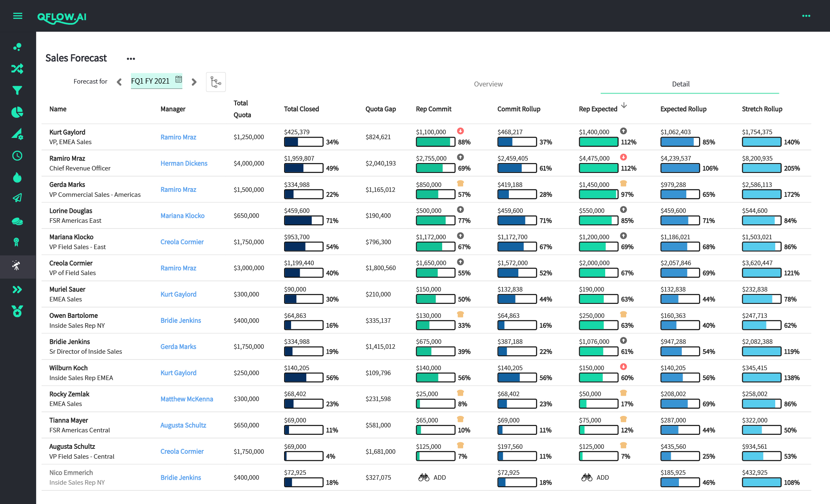This screenshot has height=504, width=830.
Task: Open the shuffle arrows sidebar icon
Action: point(17,68)
